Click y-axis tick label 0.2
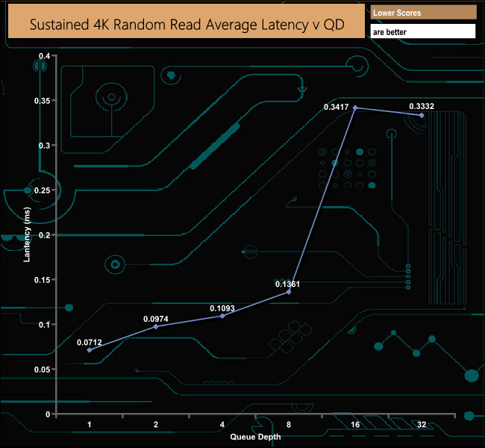 pos(44,235)
